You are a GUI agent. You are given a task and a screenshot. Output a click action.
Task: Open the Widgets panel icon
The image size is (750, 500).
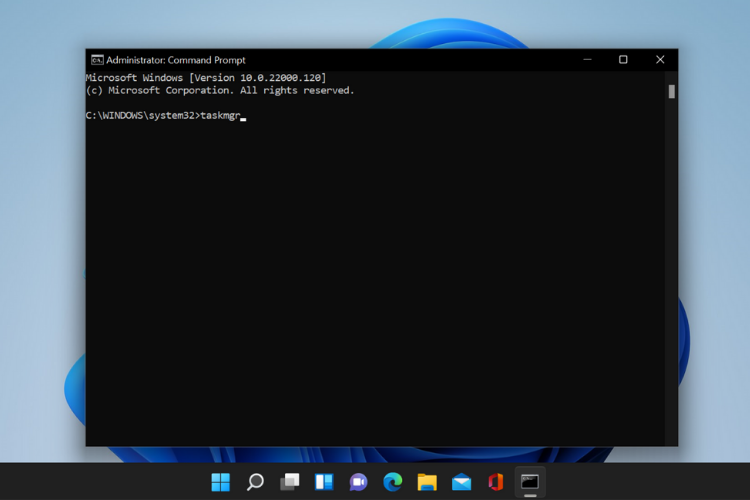tap(324, 482)
